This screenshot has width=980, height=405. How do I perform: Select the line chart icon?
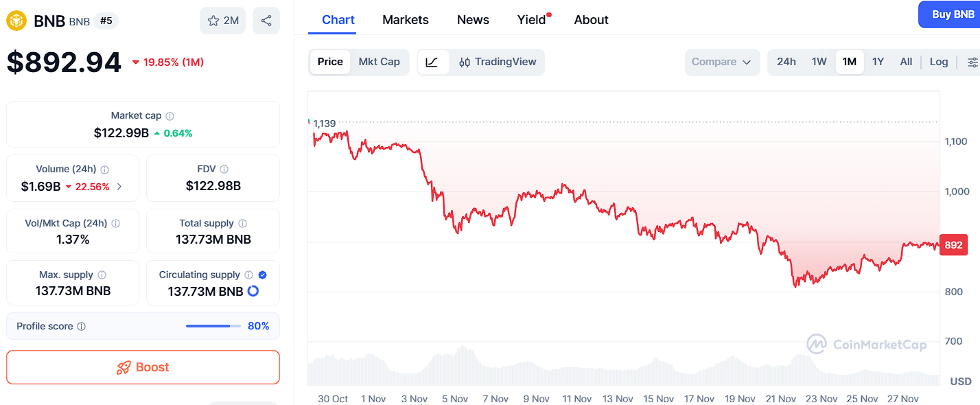point(432,62)
